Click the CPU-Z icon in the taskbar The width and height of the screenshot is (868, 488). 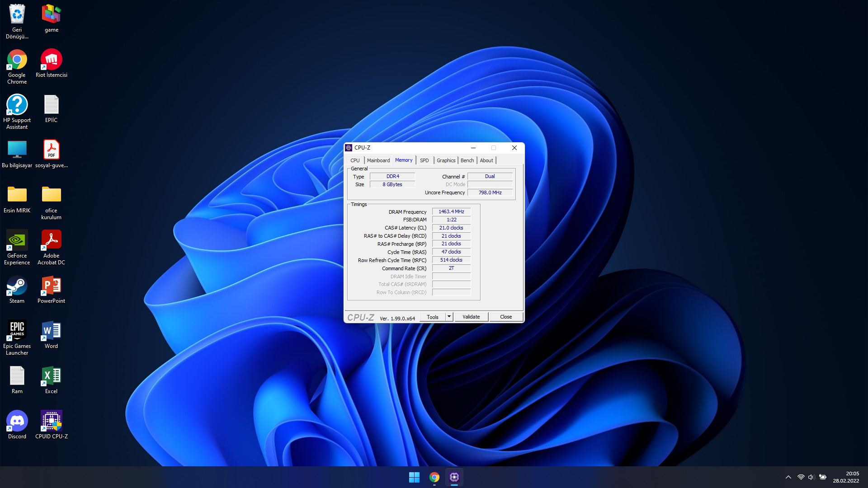point(454,477)
